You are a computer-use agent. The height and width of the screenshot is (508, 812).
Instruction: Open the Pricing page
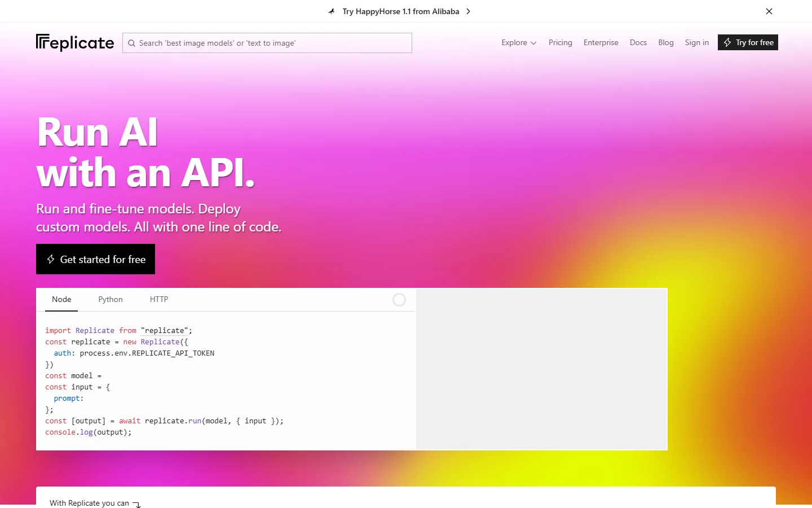[x=561, y=42]
